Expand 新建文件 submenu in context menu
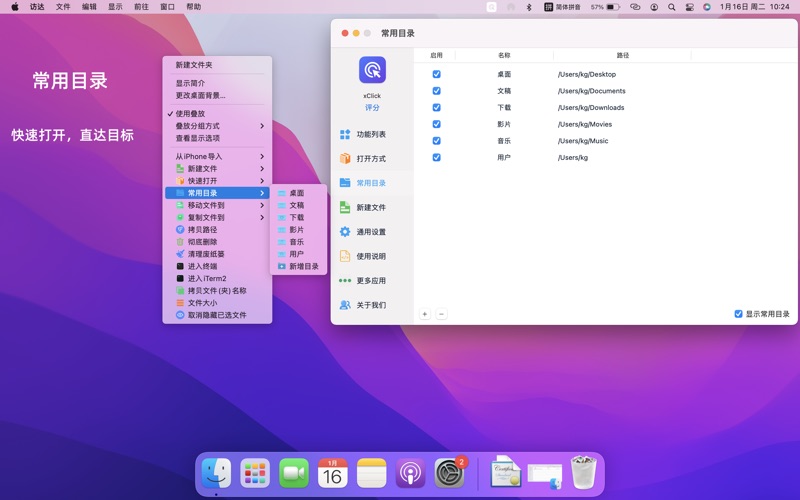Viewport: 800px width, 500px height. click(217, 169)
